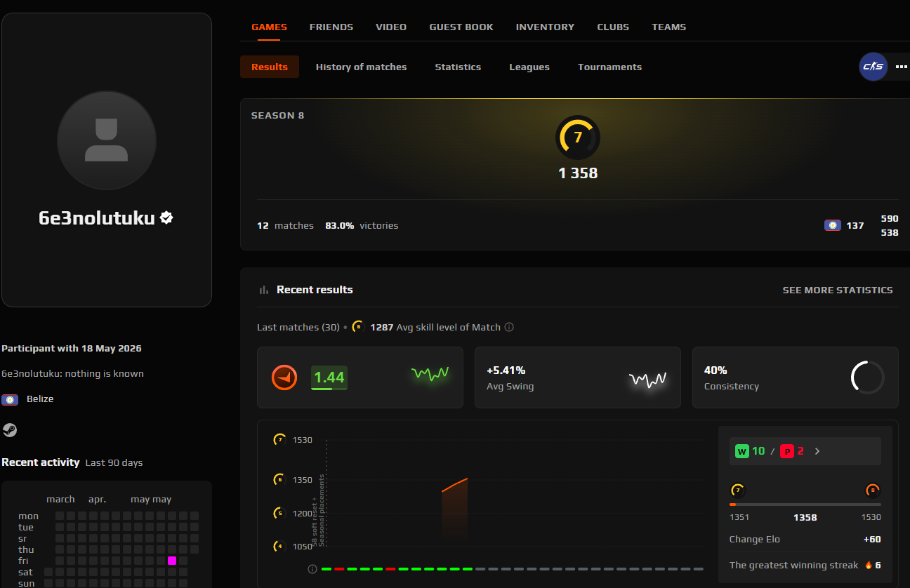This screenshot has width=910, height=588.
Task: Open the TEAMS tab
Action: pyautogui.click(x=668, y=27)
